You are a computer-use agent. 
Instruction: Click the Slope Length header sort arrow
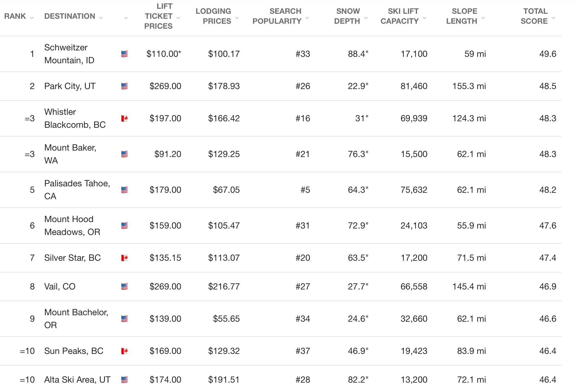point(483,18)
